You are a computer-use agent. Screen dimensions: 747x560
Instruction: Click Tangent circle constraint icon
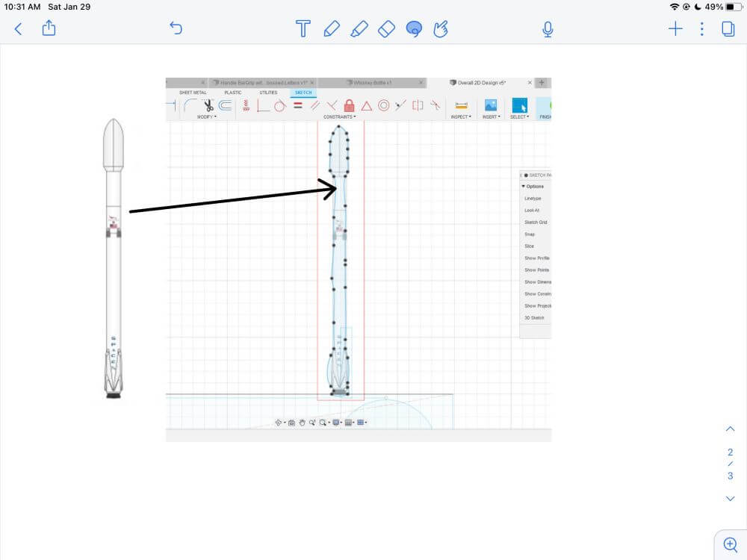coord(280,105)
